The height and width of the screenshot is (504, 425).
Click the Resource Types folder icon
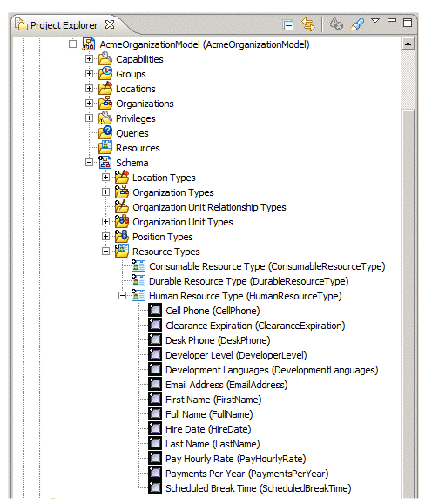coord(122,251)
